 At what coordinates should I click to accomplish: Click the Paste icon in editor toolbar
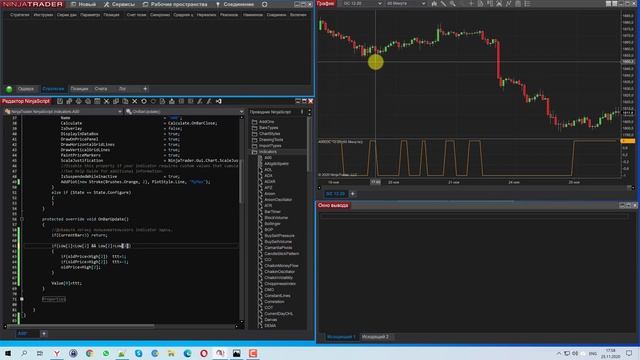(x=125, y=101)
